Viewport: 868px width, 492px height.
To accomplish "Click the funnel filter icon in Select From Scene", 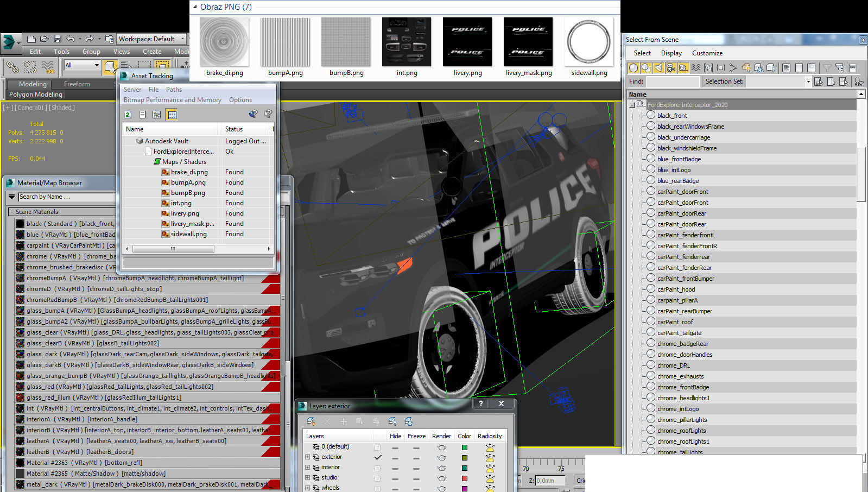I will (x=827, y=67).
